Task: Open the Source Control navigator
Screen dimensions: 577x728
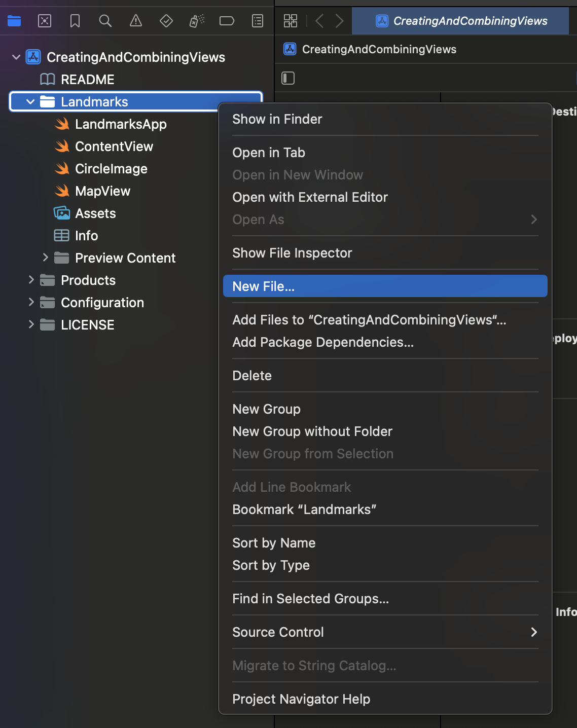Action: click(x=45, y=21)
